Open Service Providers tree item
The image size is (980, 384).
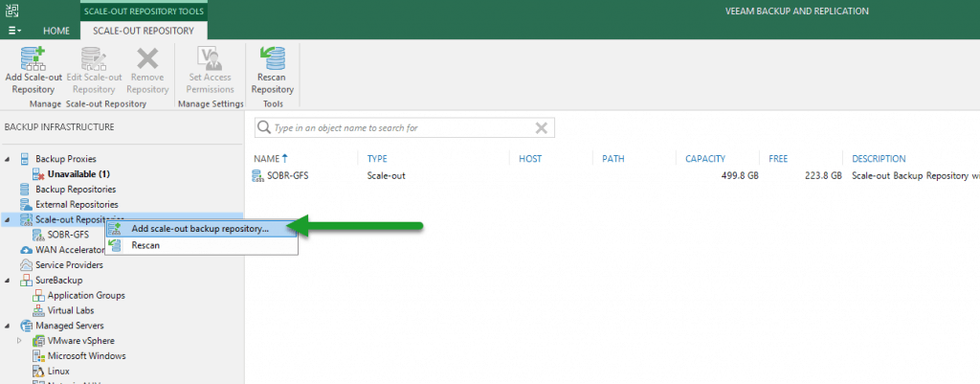tap(69, 265)
